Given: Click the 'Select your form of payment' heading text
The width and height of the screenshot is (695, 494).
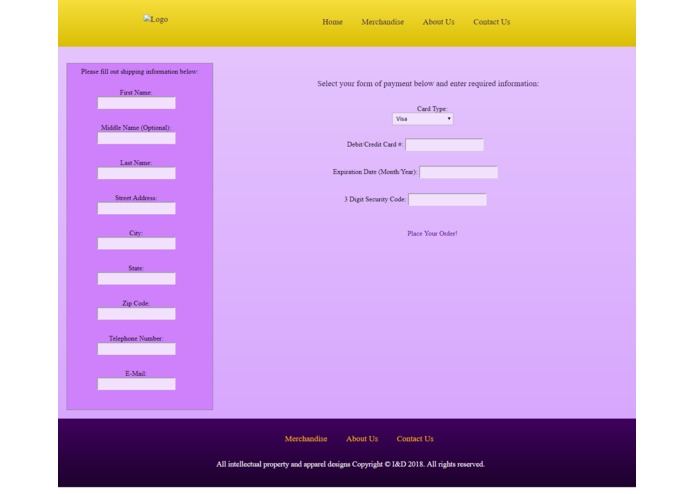Looking at the screenshot, I should pyautogui.click(x=428, y=83).
